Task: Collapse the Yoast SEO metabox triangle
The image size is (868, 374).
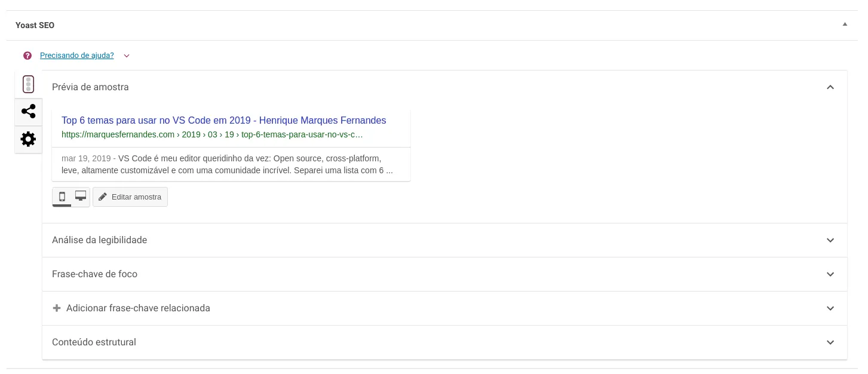Action: pos(845,24)
